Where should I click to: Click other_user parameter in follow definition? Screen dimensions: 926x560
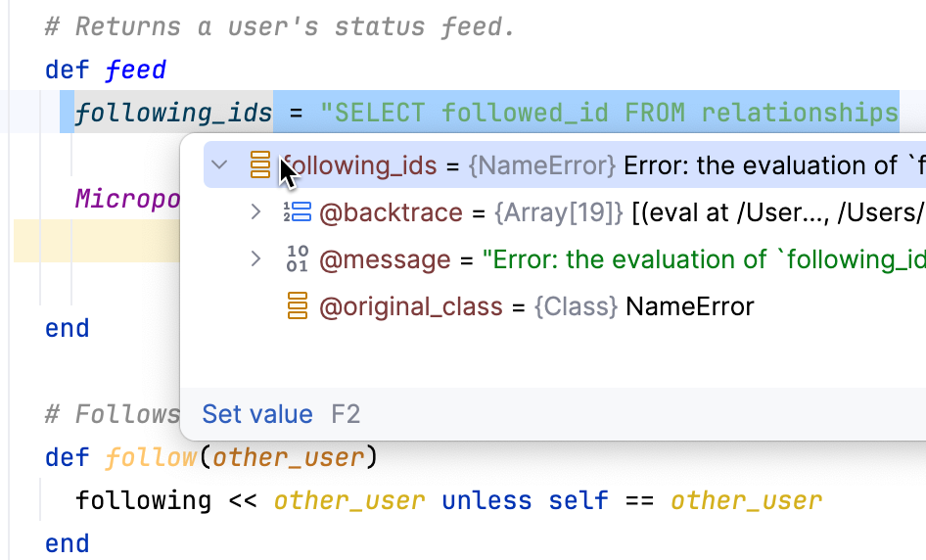tap(288, 457)
